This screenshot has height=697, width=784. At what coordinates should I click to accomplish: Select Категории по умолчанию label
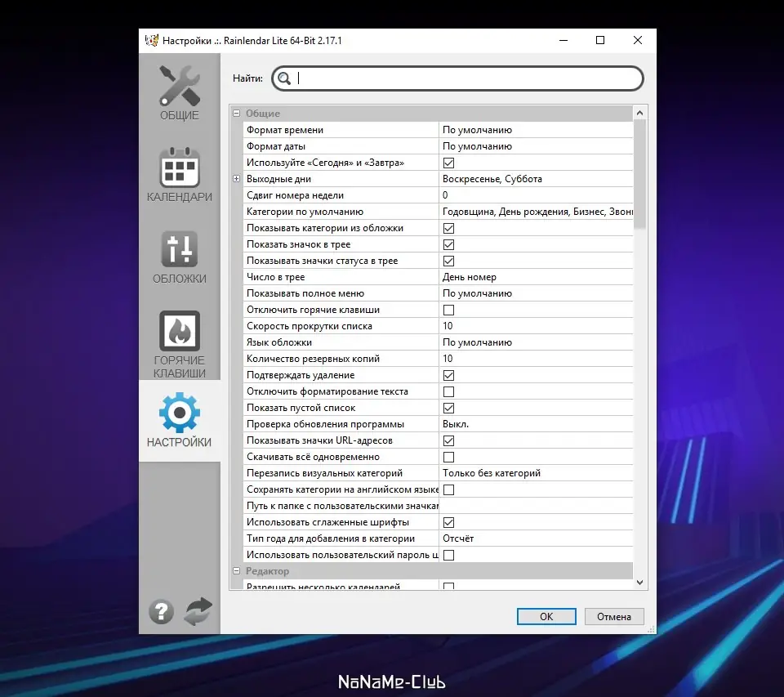tap(305, 212)
